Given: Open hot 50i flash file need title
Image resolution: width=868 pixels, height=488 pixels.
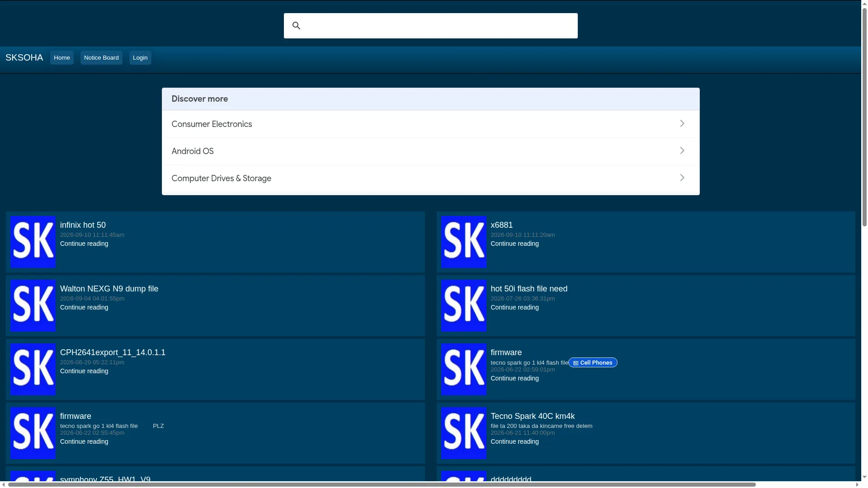Looking at the screenshot, I should 529,289.
